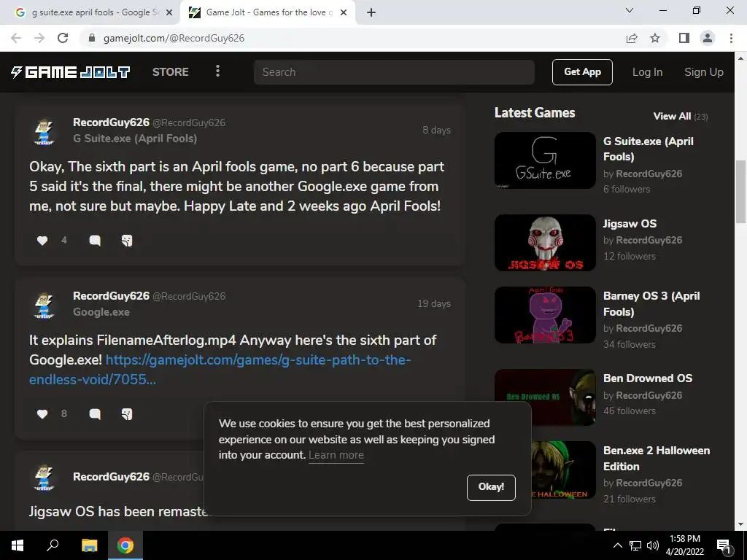Bookmark this page with the star

point(655,38)
